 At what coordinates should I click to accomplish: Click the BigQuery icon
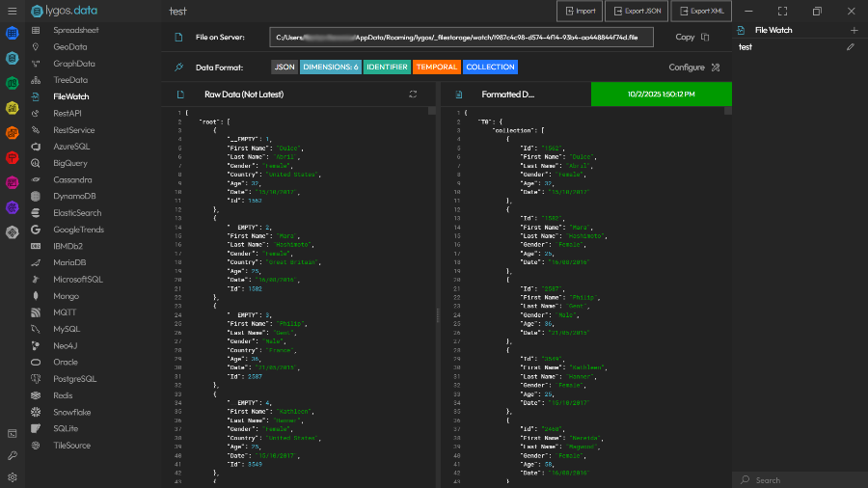(x=36, y=163)
